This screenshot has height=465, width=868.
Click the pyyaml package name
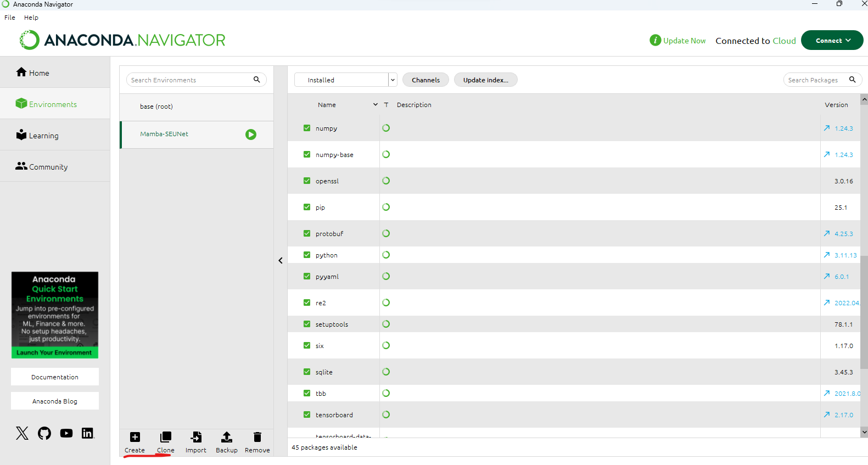(x=327, y=277)
